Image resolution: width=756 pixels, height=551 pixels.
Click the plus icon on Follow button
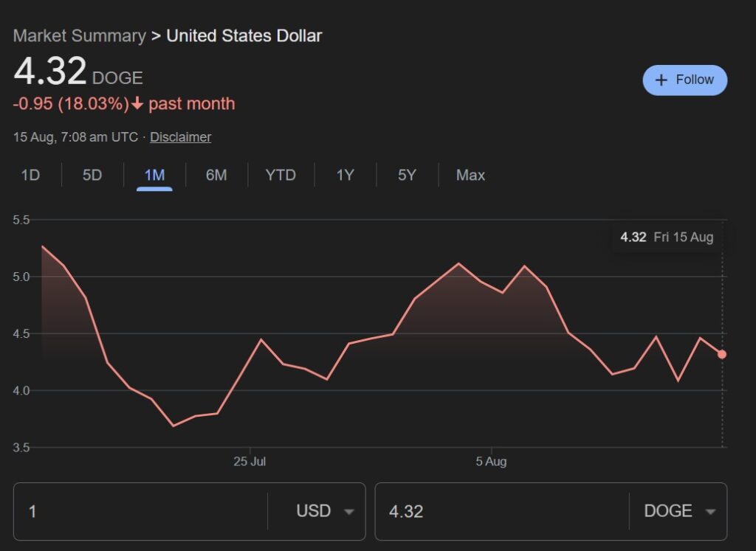coord(661,80)
